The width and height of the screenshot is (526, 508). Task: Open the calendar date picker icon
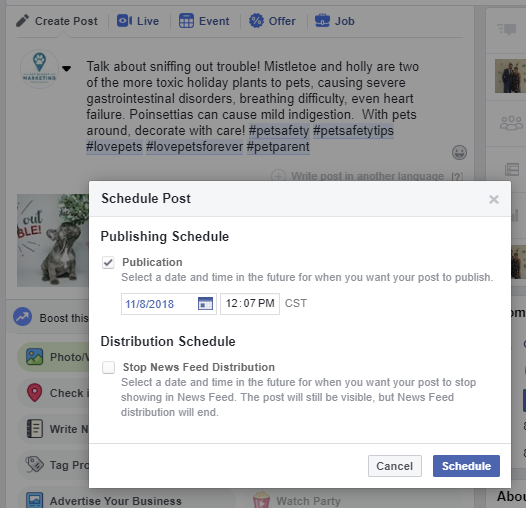click(205, 304)
